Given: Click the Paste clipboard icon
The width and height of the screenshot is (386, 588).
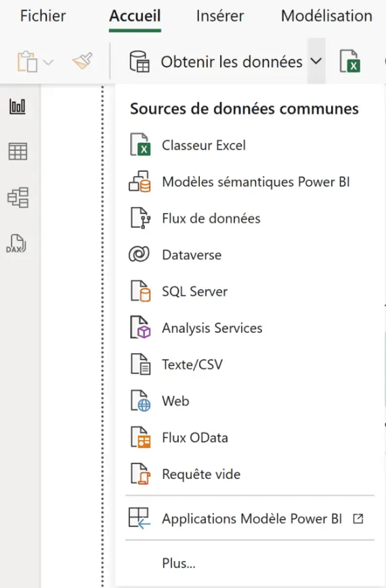Looking at the screenshot, I should [27, 62].
